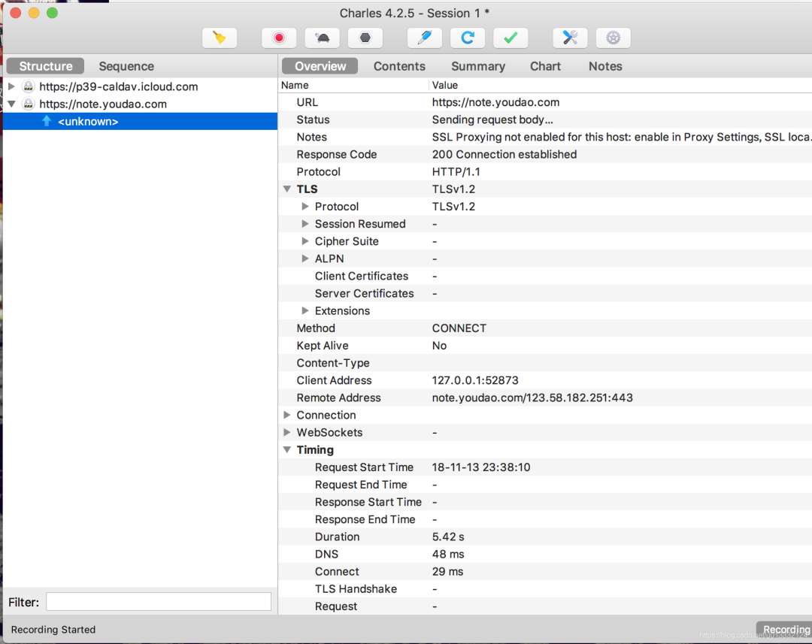812x644 pixels.
Task: Toggle throttling with the turtle icon
Action: pyautogui.click(x=322, y=38)
